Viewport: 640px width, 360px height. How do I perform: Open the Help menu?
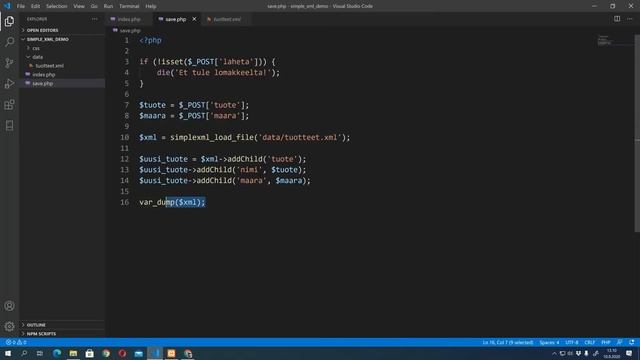coord(151,6)
